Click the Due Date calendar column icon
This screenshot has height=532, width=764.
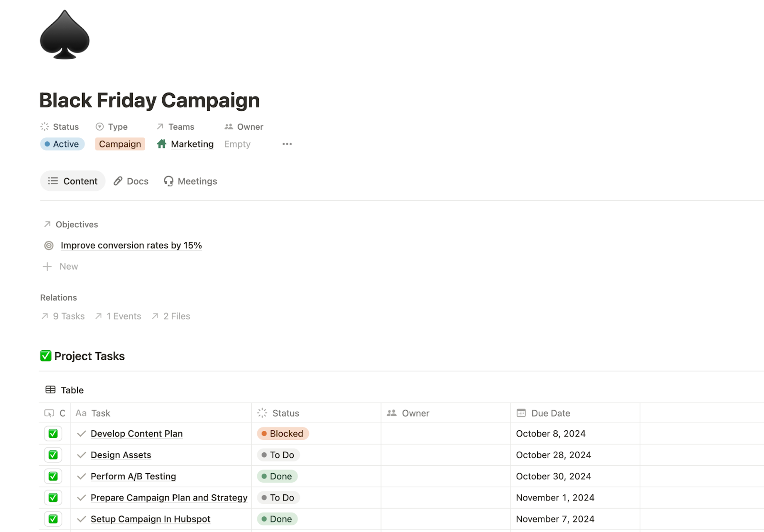tap(521, 413)
